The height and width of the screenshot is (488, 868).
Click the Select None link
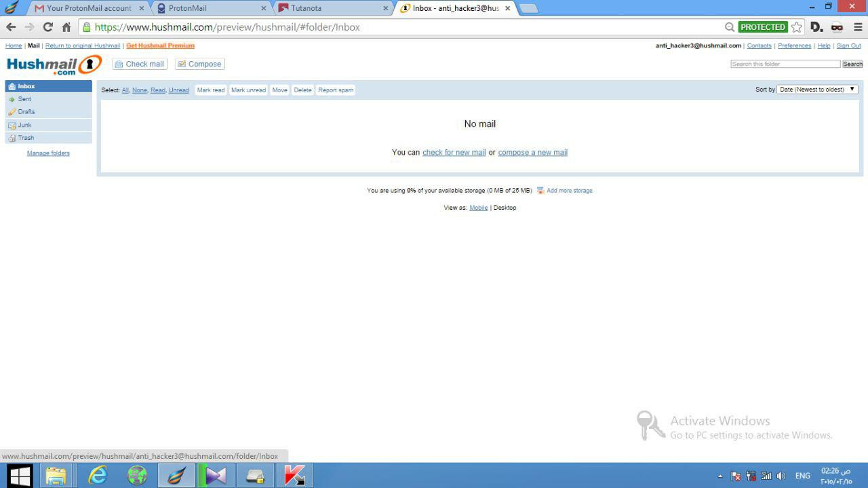(x=140, y=90)
